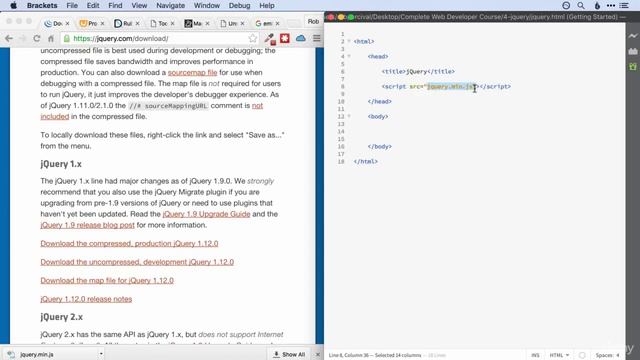Follow the 'not included' link
640x360 pixels.
[55, 116]
